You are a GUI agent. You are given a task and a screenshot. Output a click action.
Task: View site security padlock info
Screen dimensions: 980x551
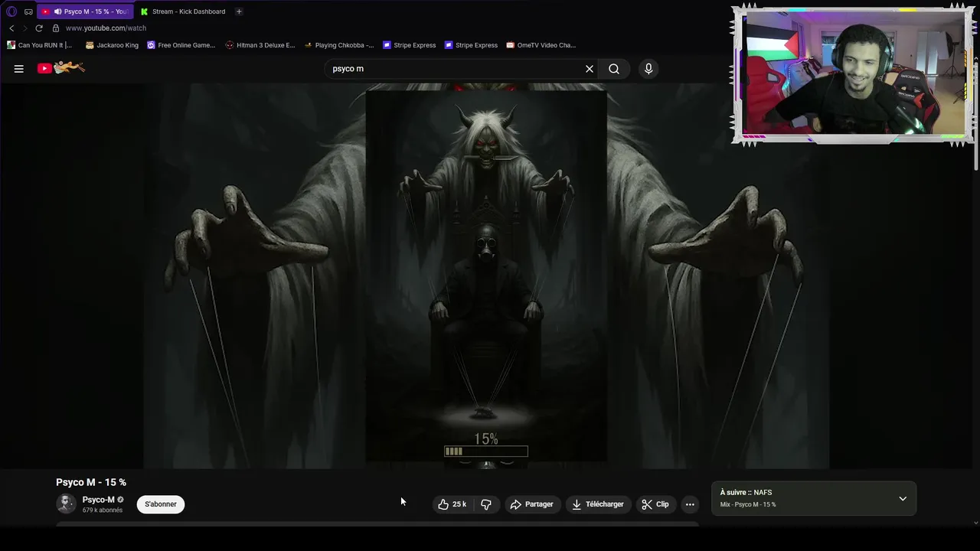pyautogui.click(x=56, y=28)
